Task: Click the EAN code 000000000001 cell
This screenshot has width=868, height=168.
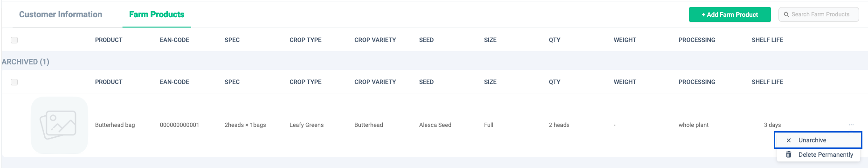Action: click(x=179, y=125)
